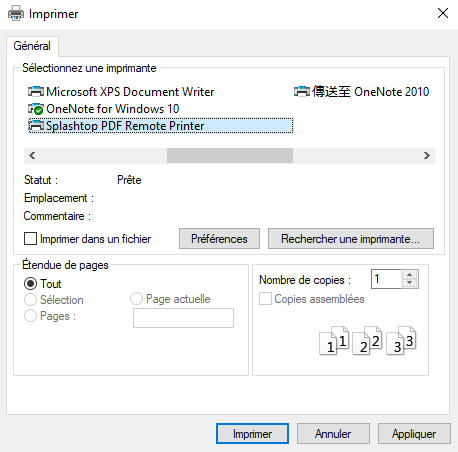Click Rechercher une imprimante button
458x452 pixels.
point(351,239)
